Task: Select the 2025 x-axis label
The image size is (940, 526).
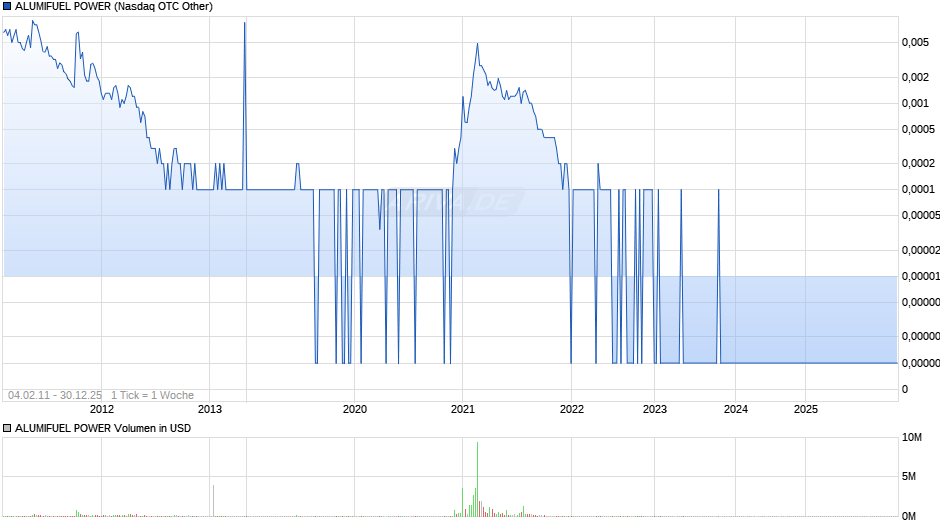Action: point(806,409)
